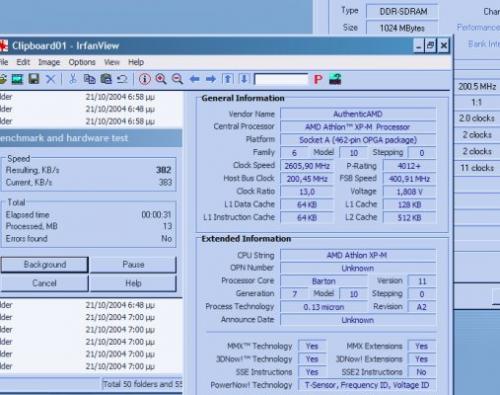This screenshot has height=395, width=500.
Task: Open the Help menu in menu bar
Action: pyautogui.click(x=136, y=62)
